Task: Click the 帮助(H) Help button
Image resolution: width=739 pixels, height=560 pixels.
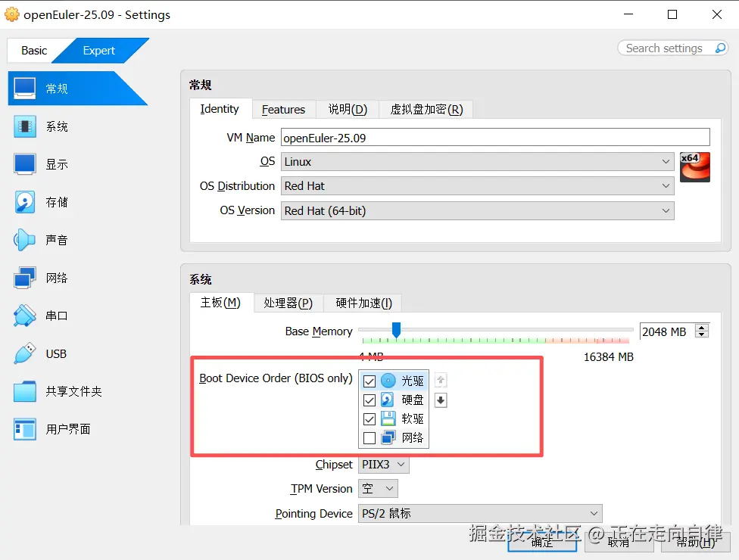Action: pos(696,542)
